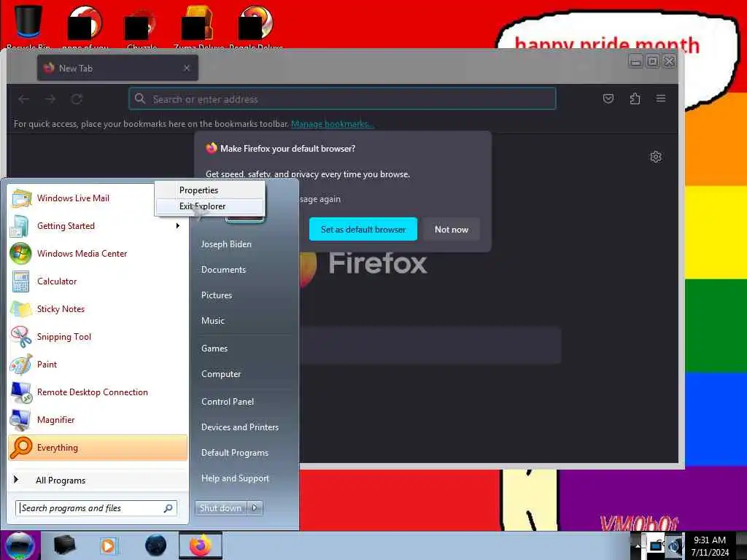The height and width of the screenshot is (560, 747).
Task: Expand the Getting Started submenu arrow
Action: [x=178, y=226]
